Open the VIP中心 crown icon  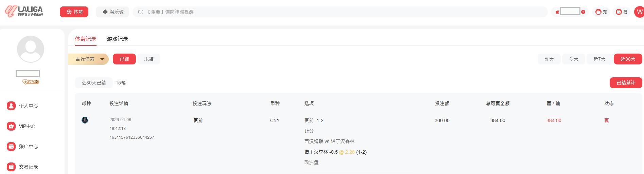click(x=11, y=126)
